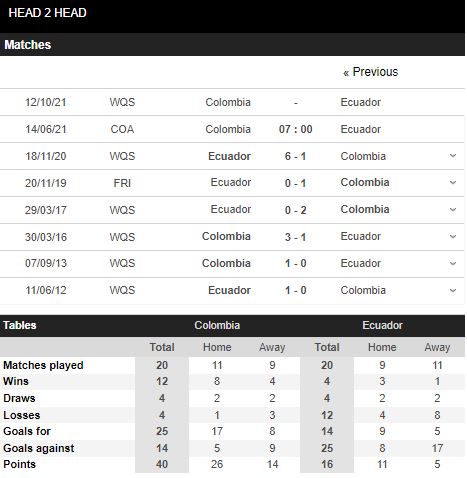Screen dimensions: 467x478
Task: Select the Ecuador header in Tables
Action: click(382, 325)
